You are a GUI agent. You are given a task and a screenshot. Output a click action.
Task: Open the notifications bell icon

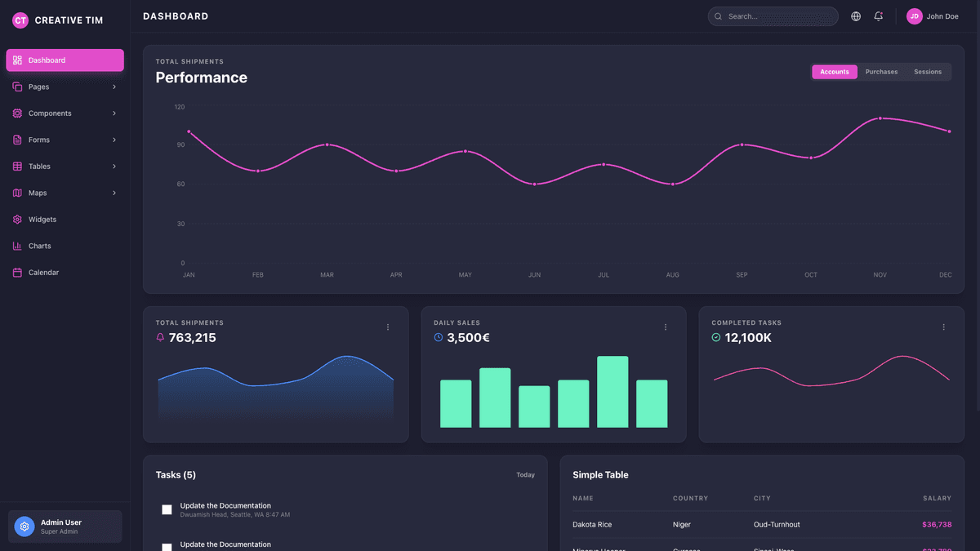pos(878,16)
